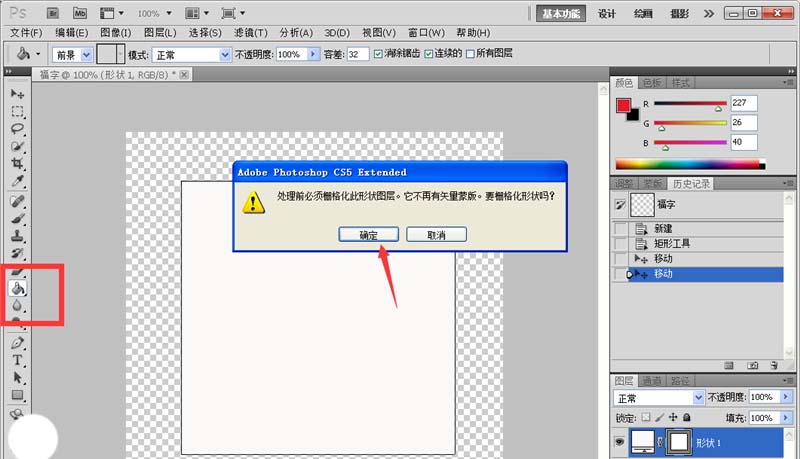Open the 编辑(E) menu

pos(71,33)
